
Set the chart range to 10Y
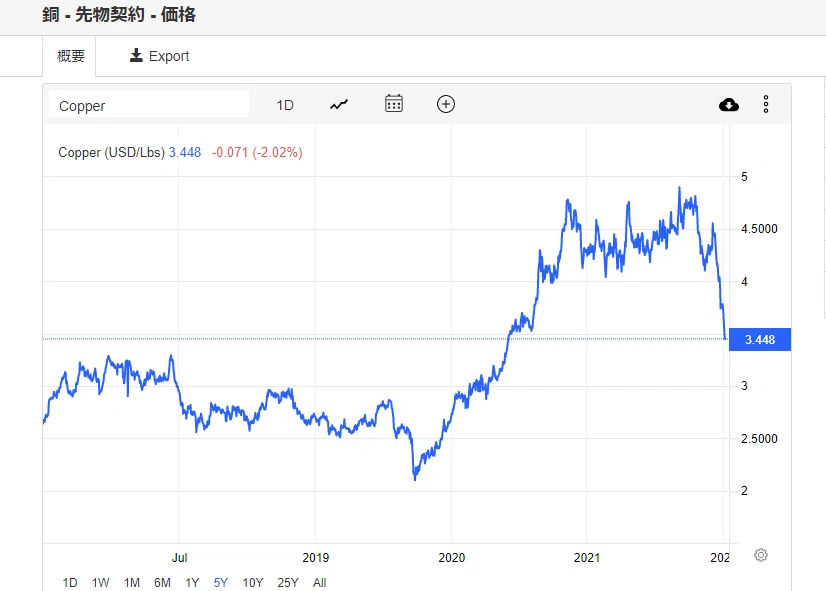pos(252,583)
